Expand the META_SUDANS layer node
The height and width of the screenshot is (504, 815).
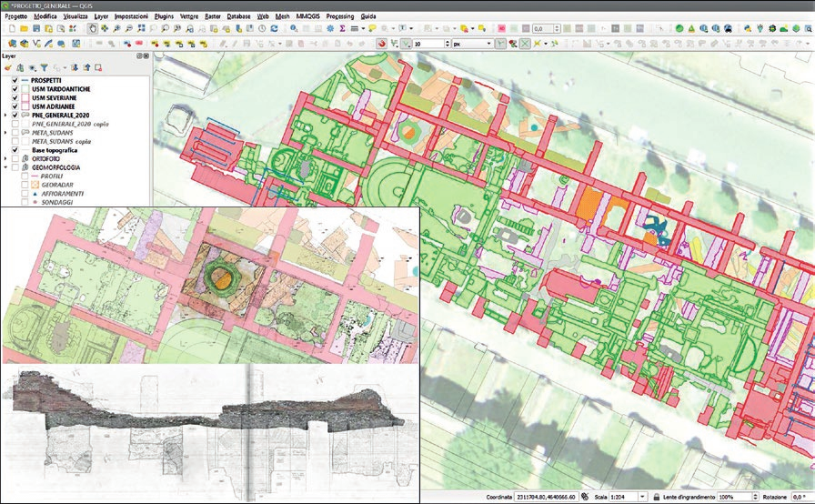(5, 133)
